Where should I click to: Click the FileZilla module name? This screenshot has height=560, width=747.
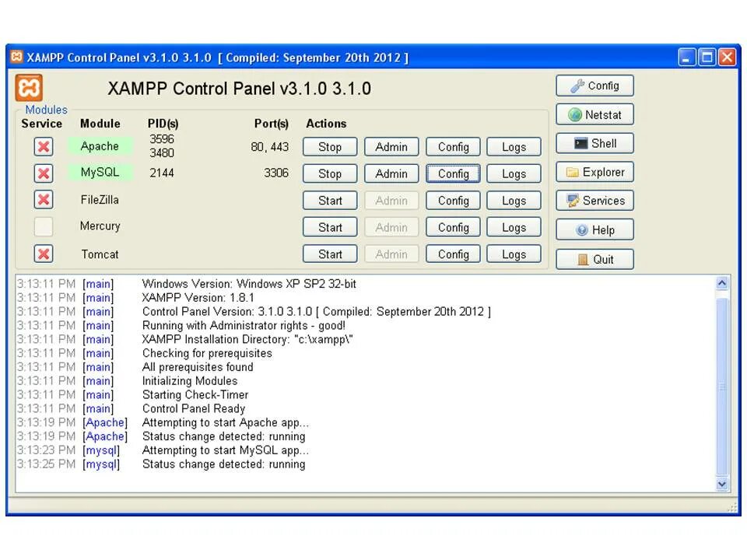(100, 200)
